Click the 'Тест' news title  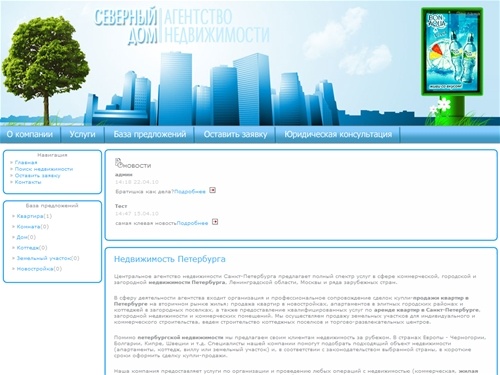pyautogui.click(x=121, y=206)
